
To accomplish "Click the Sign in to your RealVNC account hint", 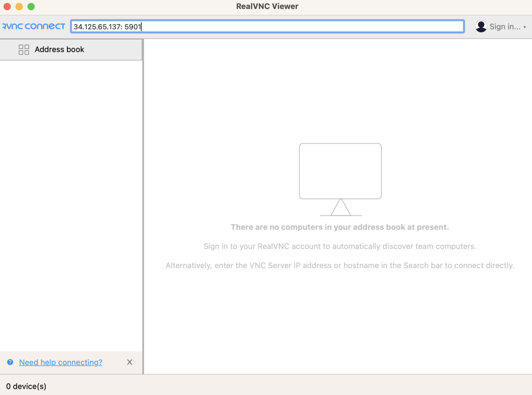I will pyautogui.click(x=340, y=246).
